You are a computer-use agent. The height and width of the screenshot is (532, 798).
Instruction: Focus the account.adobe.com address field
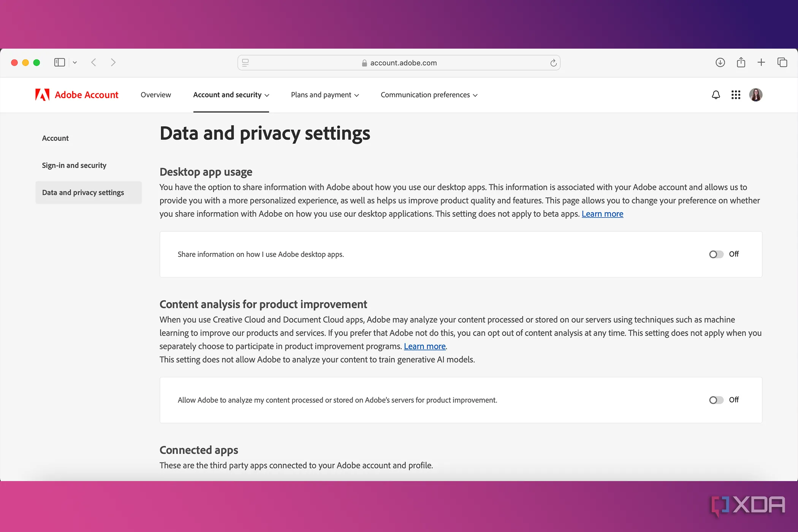[399, 63]
